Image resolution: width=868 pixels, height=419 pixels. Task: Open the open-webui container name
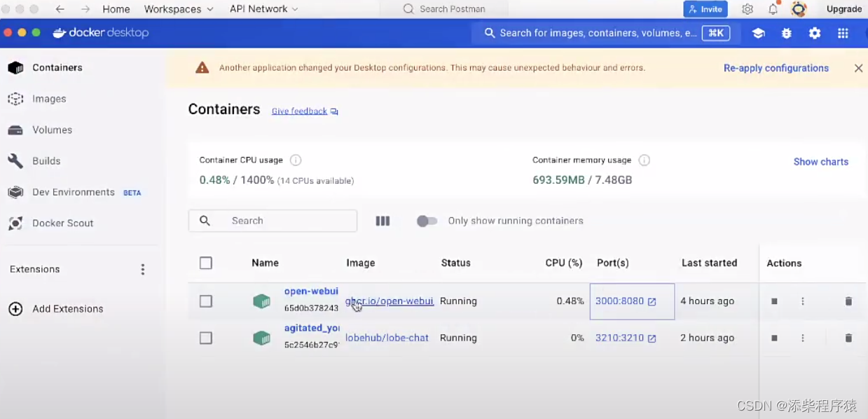tap(311, 291)
